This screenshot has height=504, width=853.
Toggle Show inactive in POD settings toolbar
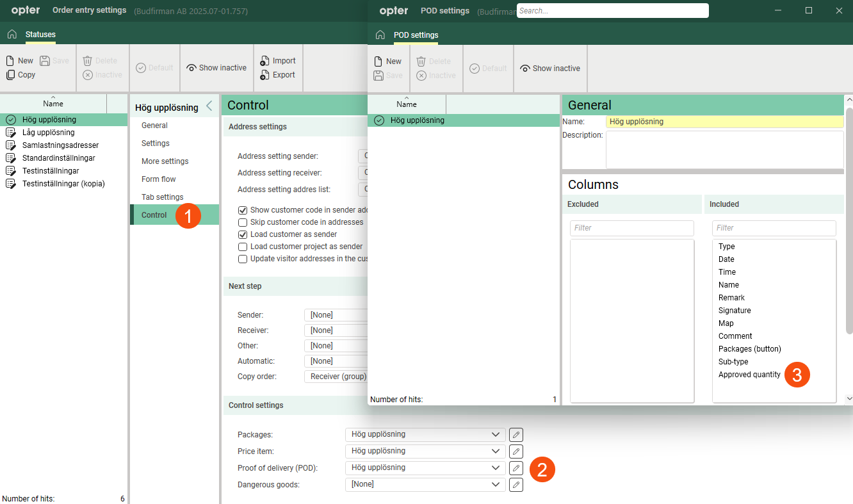(x=549, y=69)
